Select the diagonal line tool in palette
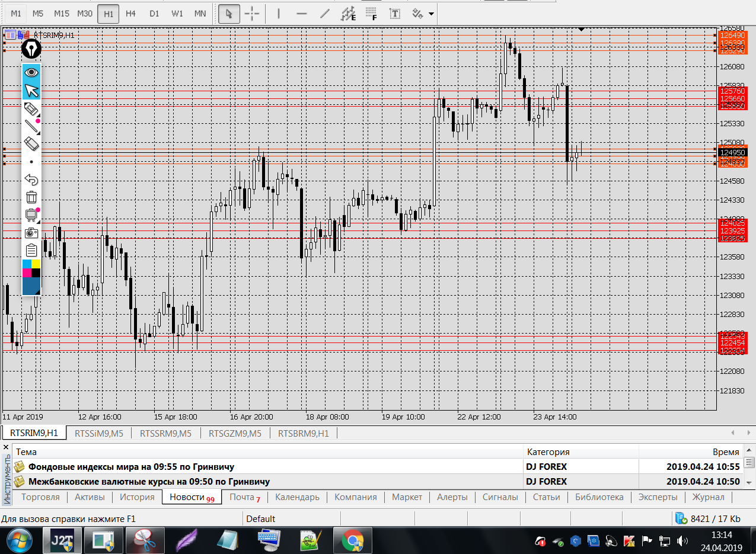 (31, 126)
